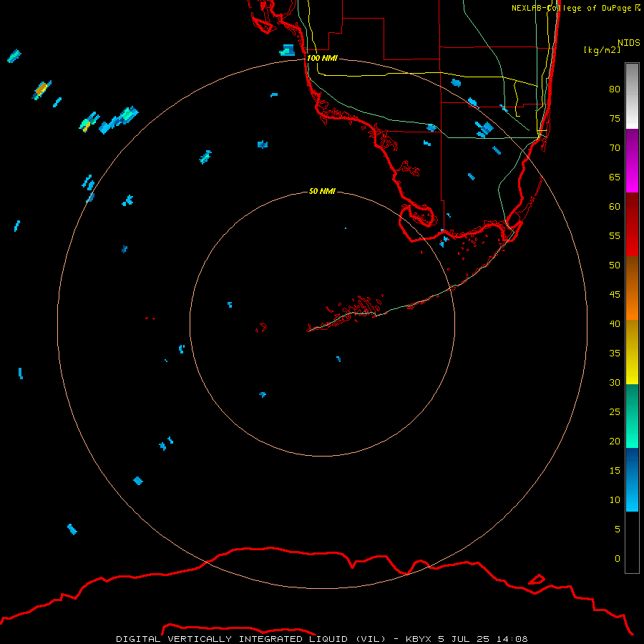This screenshot has width=644, height=644.
Task: Click the 35 legend value
Action: pyautogui.click(x=615, y=353)
